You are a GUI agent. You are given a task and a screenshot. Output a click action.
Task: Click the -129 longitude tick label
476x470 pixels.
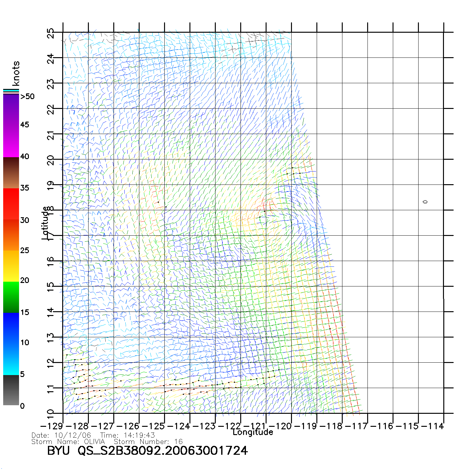click(x=52, y=426)
